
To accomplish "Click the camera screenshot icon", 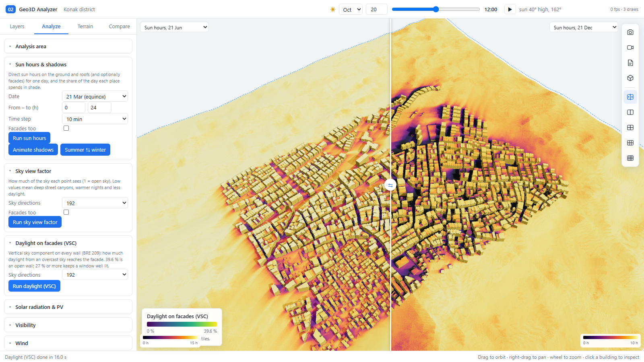I will click(630, 32).
